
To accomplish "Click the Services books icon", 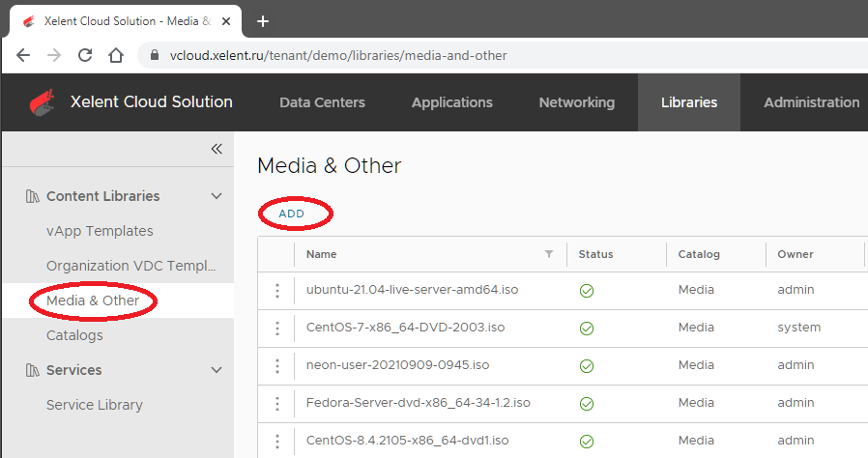I will 33,370.
